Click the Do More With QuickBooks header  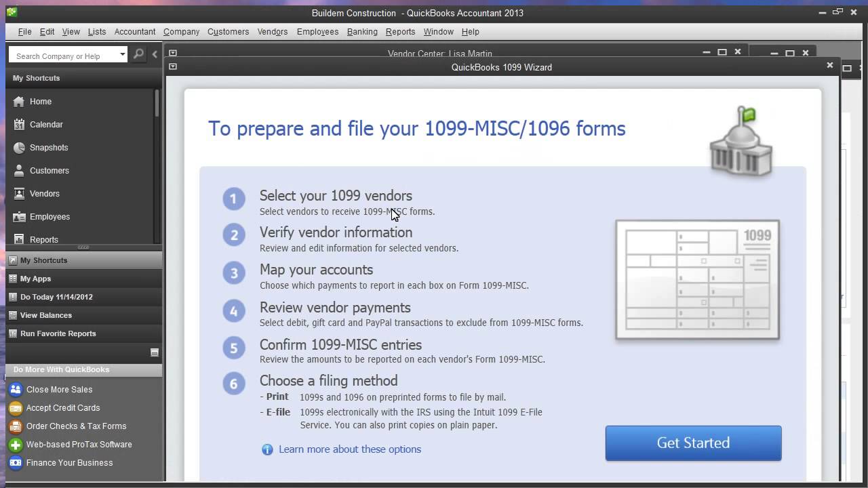pos(83,370)
